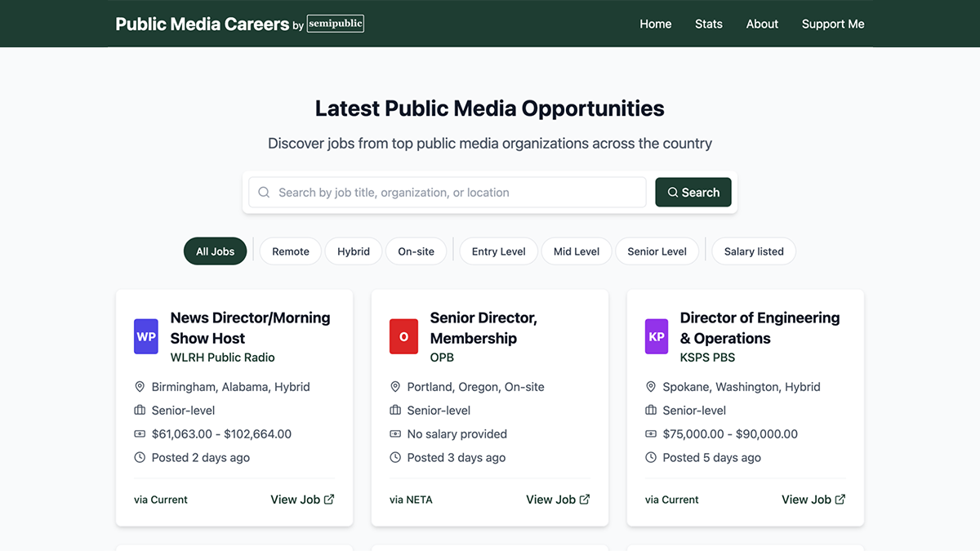Image resolution: width=980 pixels, height=551 pixels.
Task: Click the clock icon beside Posted 5 days ago
Action: [651, 457]
